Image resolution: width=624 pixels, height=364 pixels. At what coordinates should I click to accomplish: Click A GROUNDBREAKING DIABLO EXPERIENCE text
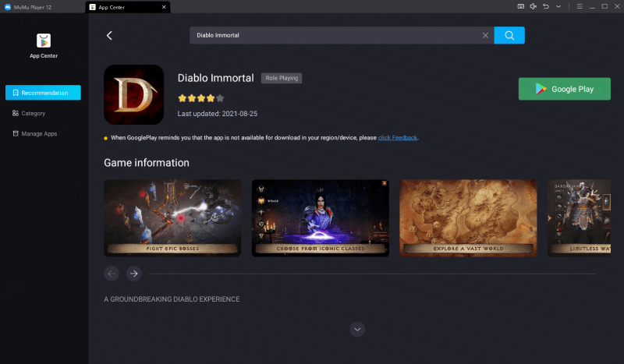coord(172,299)
